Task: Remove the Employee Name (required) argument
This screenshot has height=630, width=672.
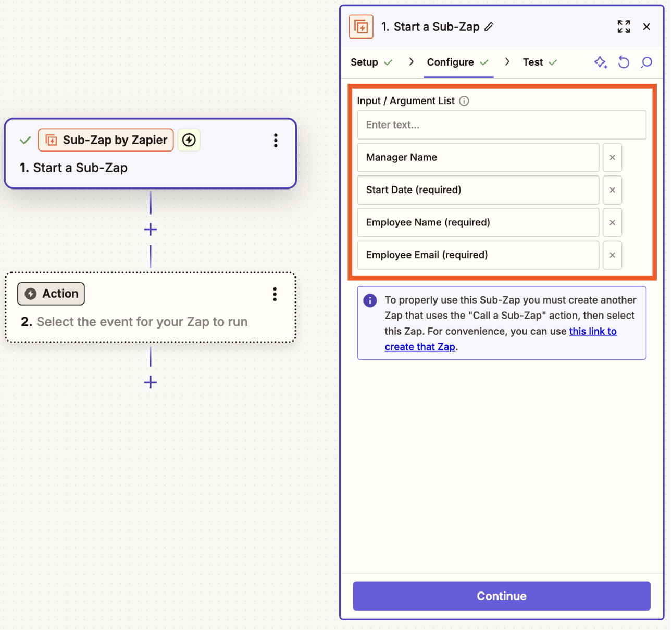Action: (612, 222)
